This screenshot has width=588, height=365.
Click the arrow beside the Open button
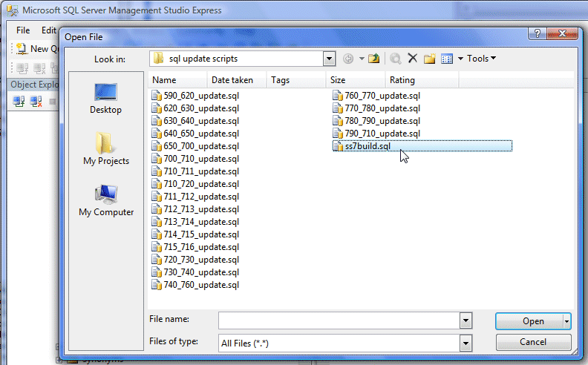[x=567, y=321]
